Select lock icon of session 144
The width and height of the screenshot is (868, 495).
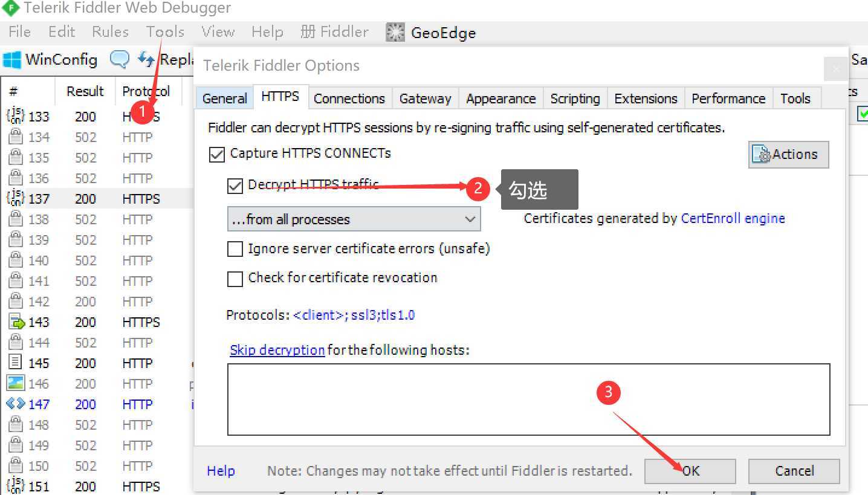click(x=16, y=342)
